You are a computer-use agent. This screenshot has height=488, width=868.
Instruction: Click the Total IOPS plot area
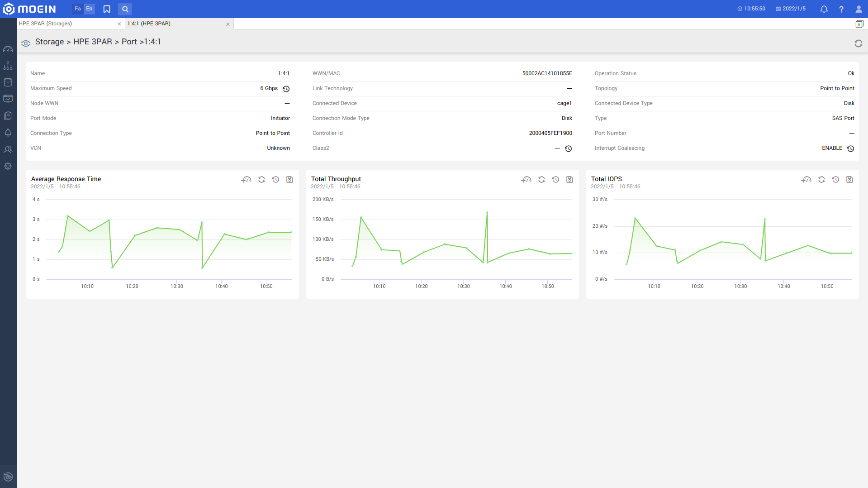733,239
